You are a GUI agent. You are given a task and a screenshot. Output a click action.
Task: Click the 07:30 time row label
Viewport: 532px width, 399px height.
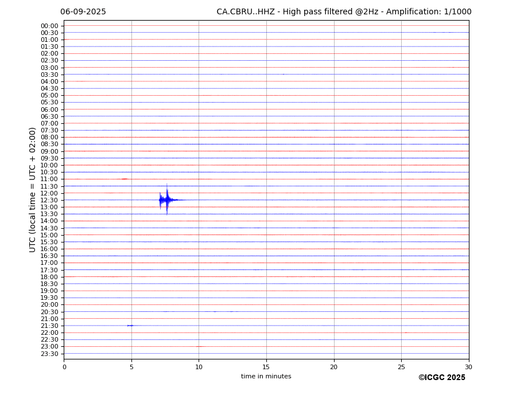[49, 131]
